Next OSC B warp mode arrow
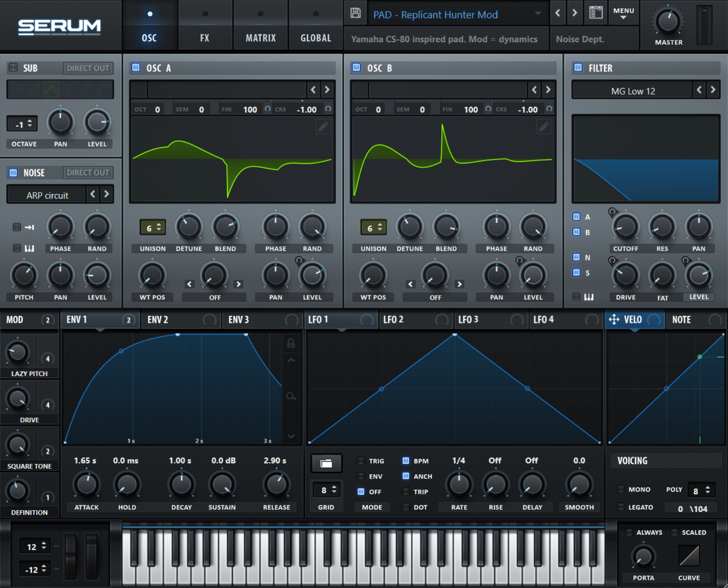Image resolution: width=728 pixels, height=588 pixels. point(459,284)
